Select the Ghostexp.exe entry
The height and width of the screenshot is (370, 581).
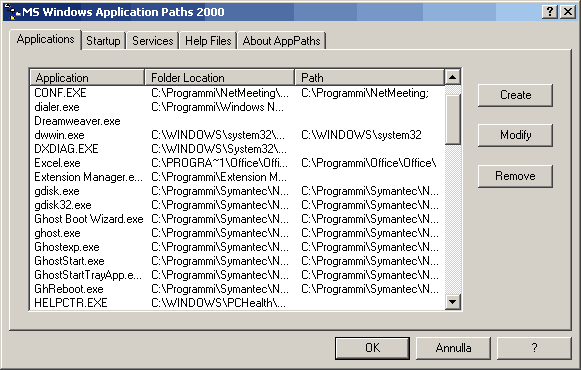[67, 247]
